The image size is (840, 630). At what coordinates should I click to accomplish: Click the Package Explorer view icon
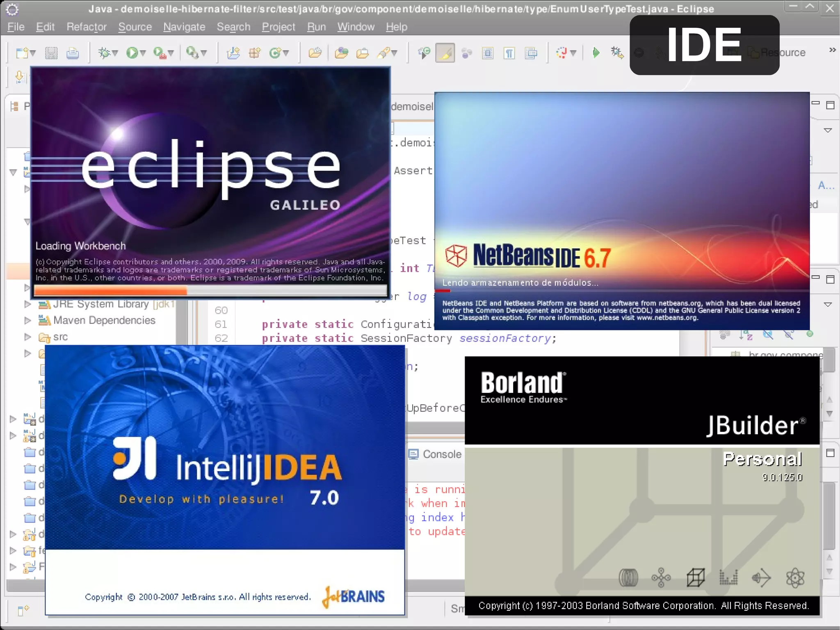(15, 106)
